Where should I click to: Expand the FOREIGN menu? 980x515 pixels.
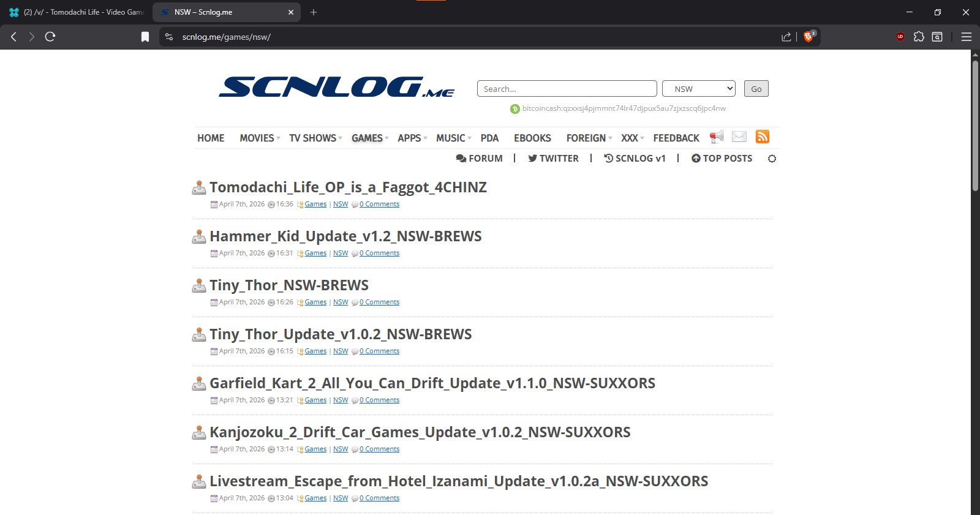pyautogui.click(x=589, y=138)
